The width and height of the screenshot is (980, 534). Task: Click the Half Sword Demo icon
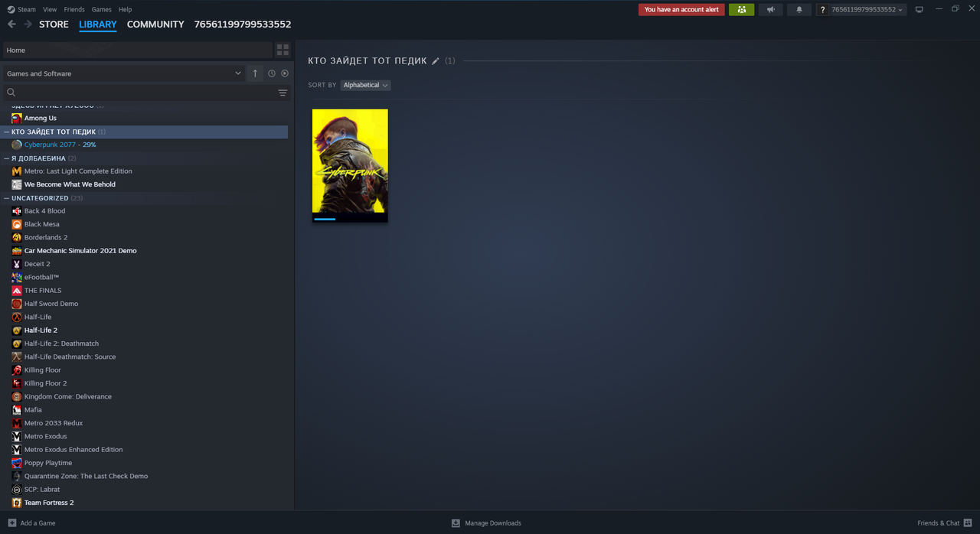click(17, 304)
